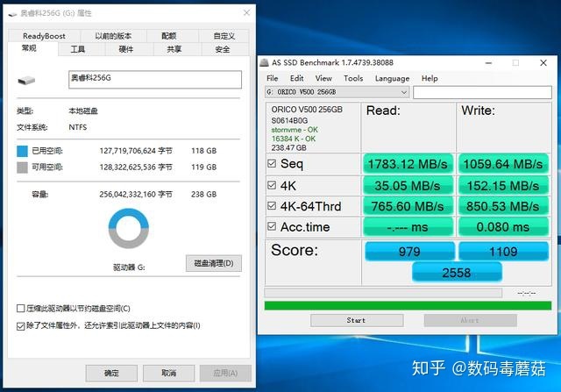Viewport: 561px width, 392px height.
Task: Click the drive icon beside the name field
Action: tap(26, 80)
